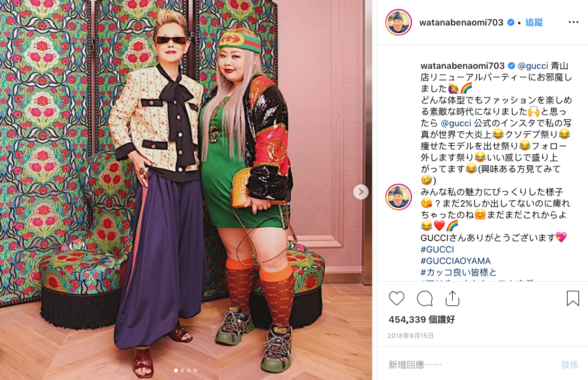
Task: Open the three-dot more options menu
Action: (x=573, y=22)
